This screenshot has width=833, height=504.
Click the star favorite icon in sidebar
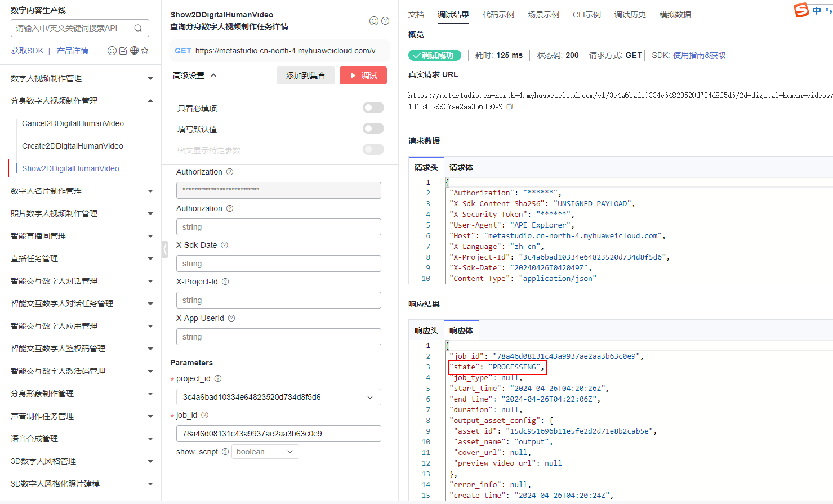(145, 51)
